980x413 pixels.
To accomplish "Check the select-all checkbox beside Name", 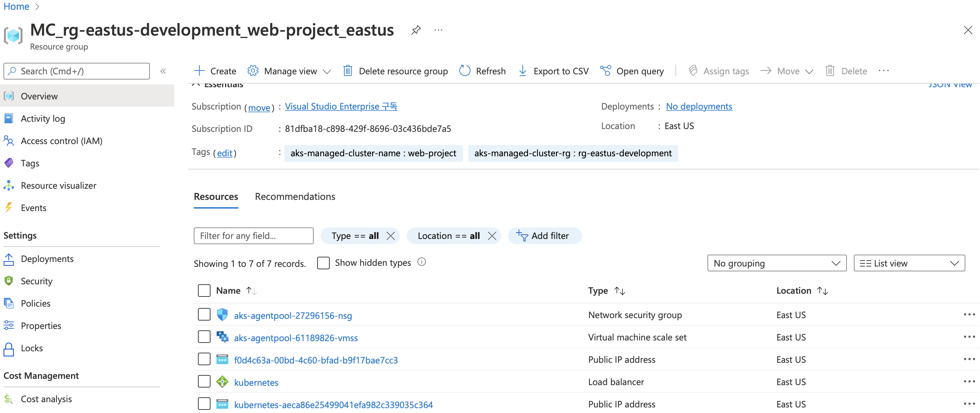I will click(204, 291).
